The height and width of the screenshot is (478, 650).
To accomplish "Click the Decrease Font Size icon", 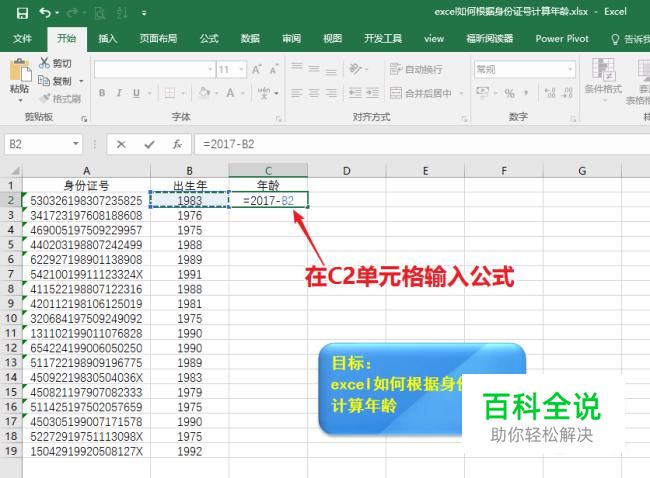I will point(274,69).
